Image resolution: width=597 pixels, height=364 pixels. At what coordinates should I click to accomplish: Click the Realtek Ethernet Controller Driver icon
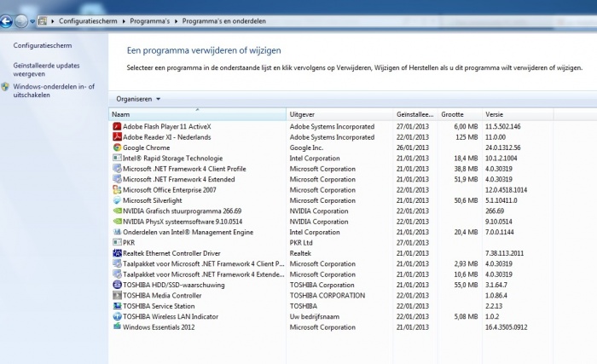tap(117, 253)
